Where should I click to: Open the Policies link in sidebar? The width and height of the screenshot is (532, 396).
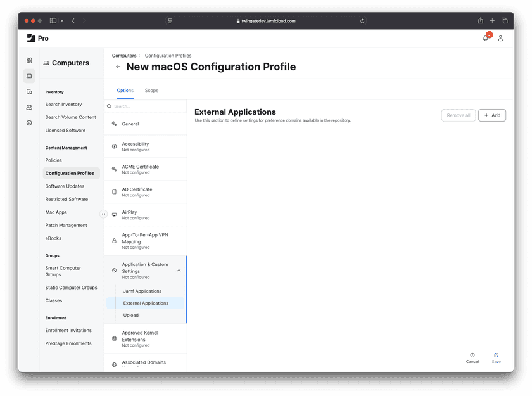click(54, 160)
